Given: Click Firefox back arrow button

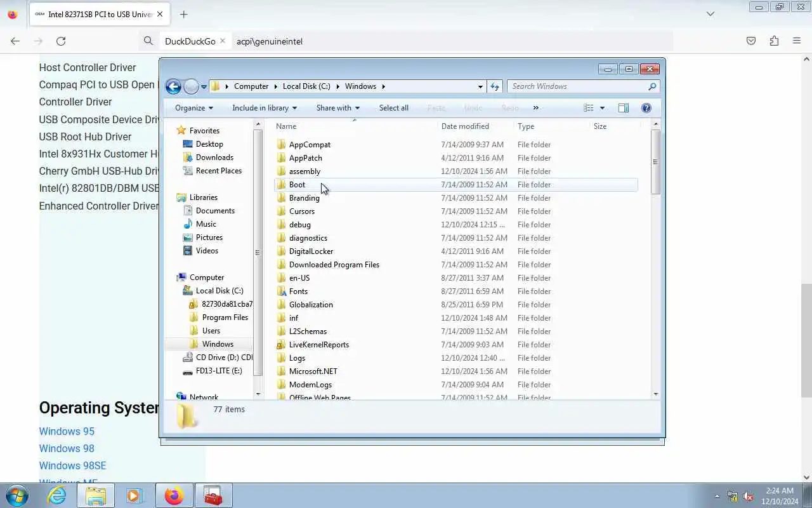Looking at the screenshot, I should pyautogui.click(x=15, y=41).
